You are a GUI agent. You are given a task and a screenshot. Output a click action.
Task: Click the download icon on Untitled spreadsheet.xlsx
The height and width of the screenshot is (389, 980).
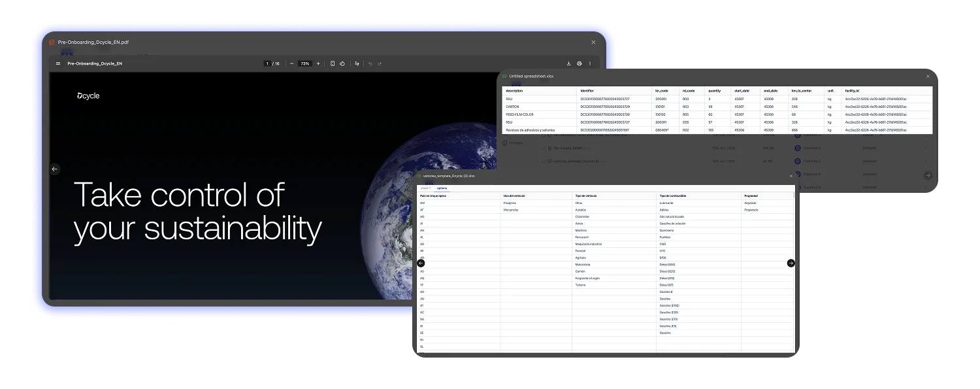point(913,76)
